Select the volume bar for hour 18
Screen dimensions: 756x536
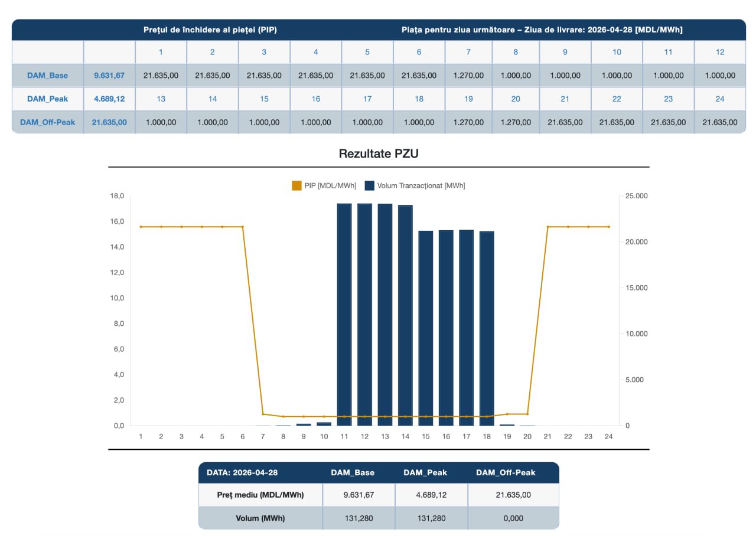(x=487, y=328)
